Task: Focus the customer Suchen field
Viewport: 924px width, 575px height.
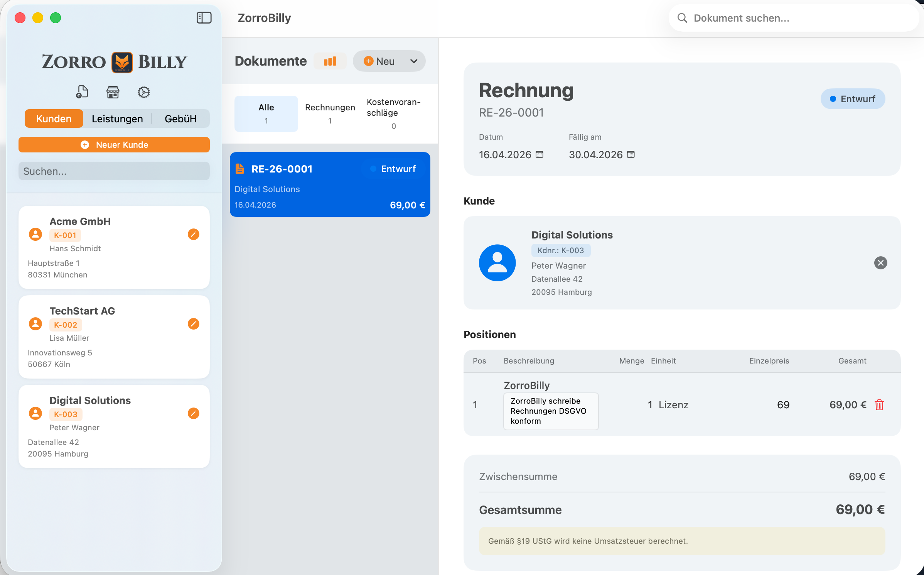Action: click(x=114, y=171)
